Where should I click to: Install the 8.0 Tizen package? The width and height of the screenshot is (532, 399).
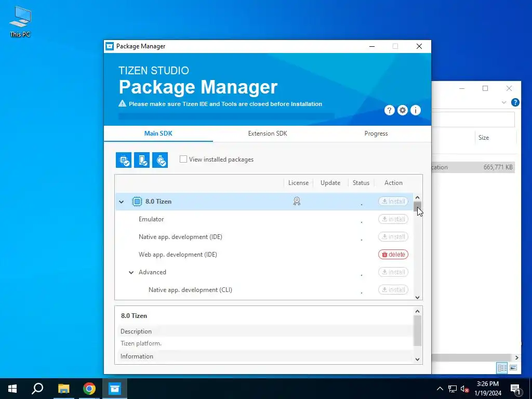click(x=393, y=202)
